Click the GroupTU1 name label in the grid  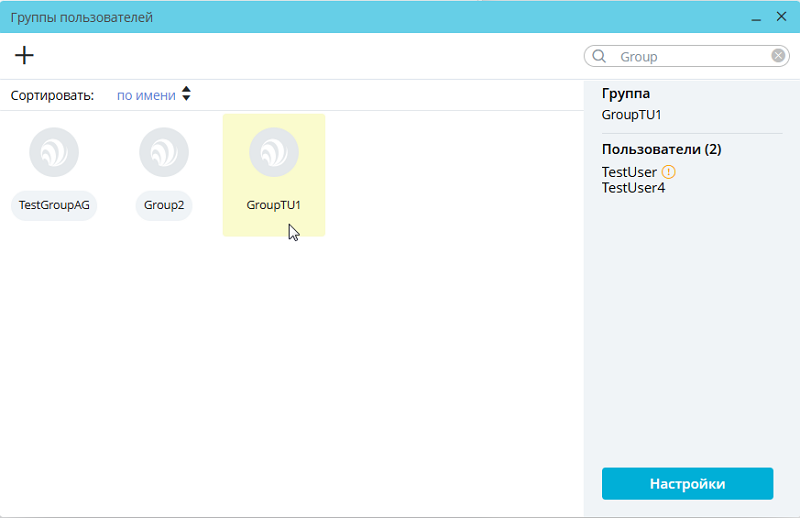click(274, 205)
